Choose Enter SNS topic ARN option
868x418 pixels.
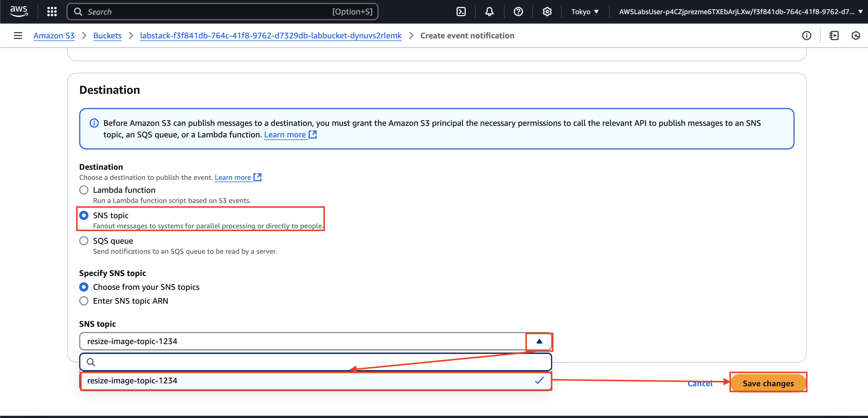[84, 301]
